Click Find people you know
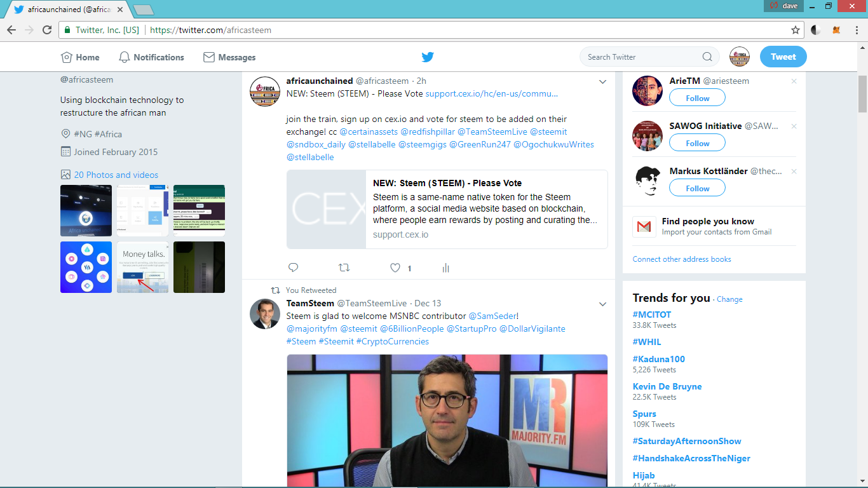Viewport: 868px width, 488px height. point(708,221)
